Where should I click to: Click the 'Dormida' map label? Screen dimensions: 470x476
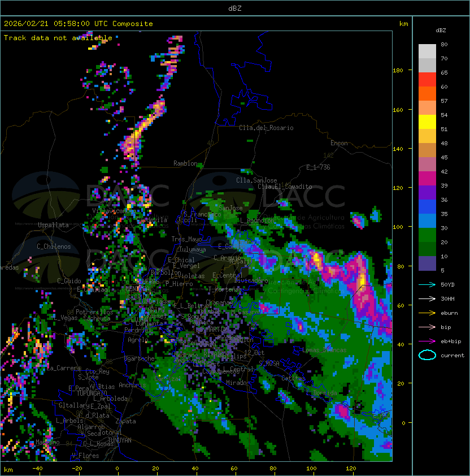point(325,393)
